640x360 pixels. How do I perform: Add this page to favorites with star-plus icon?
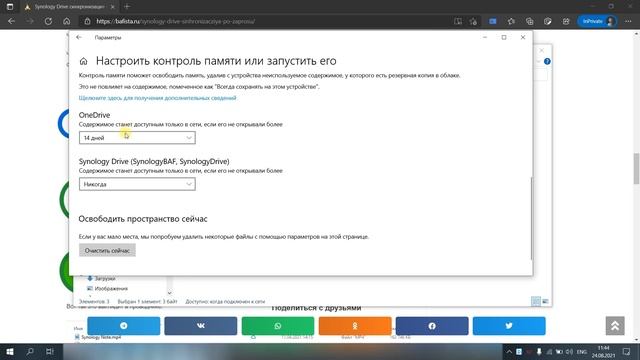tap(473, 21)
